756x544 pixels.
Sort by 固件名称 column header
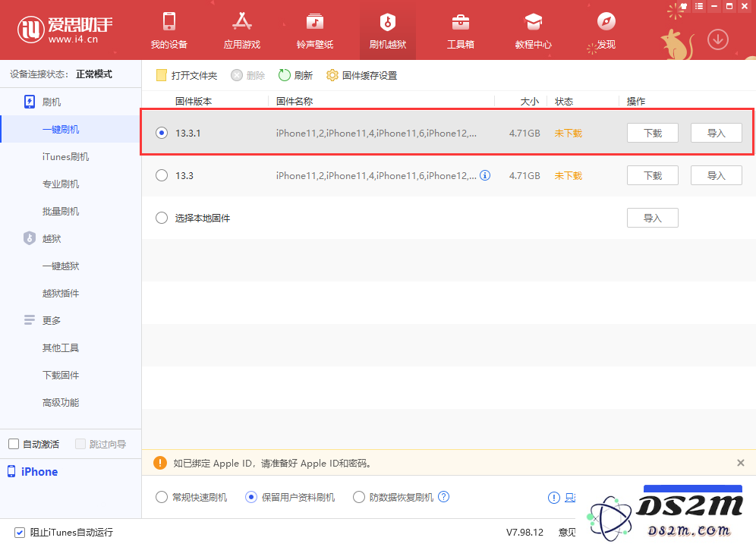pos(295,101)
